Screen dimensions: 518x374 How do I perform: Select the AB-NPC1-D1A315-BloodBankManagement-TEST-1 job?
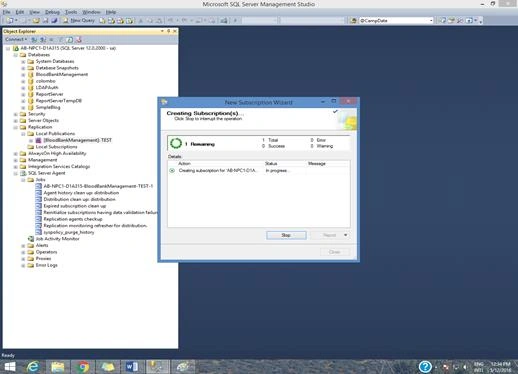click(98, 186)
